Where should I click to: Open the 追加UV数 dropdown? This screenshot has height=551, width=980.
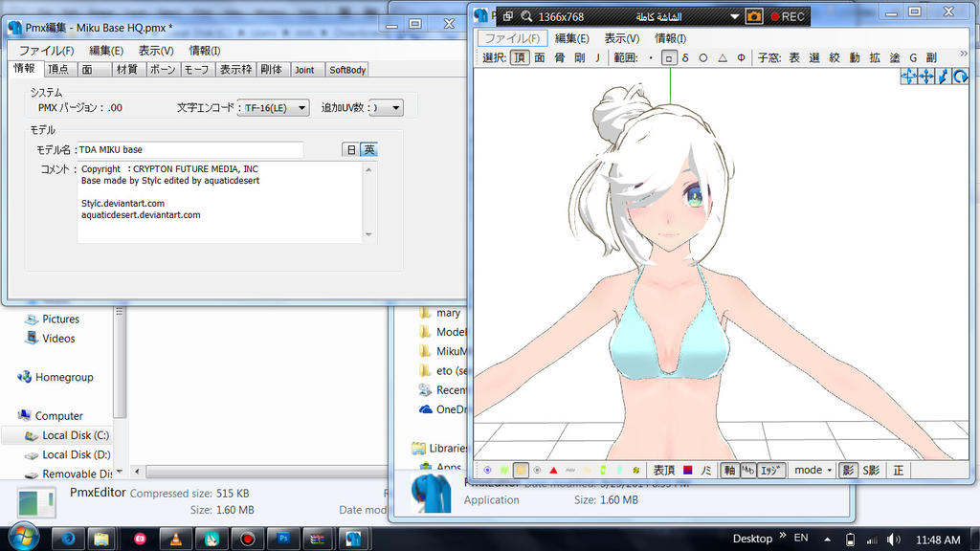386,108
